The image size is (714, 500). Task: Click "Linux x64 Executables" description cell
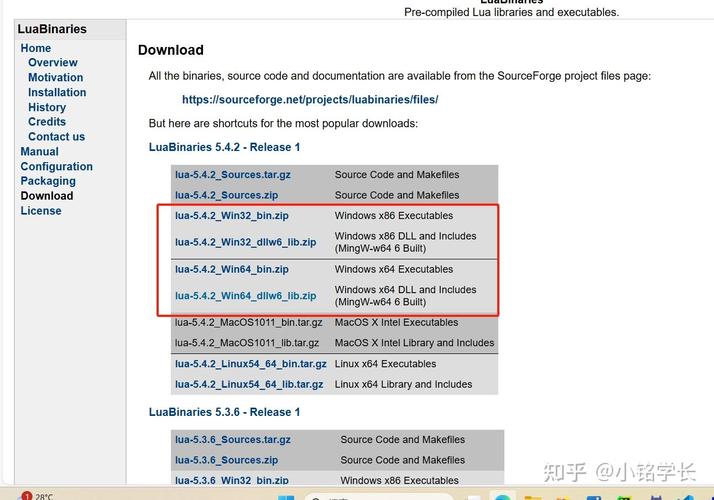coord(385,364)
